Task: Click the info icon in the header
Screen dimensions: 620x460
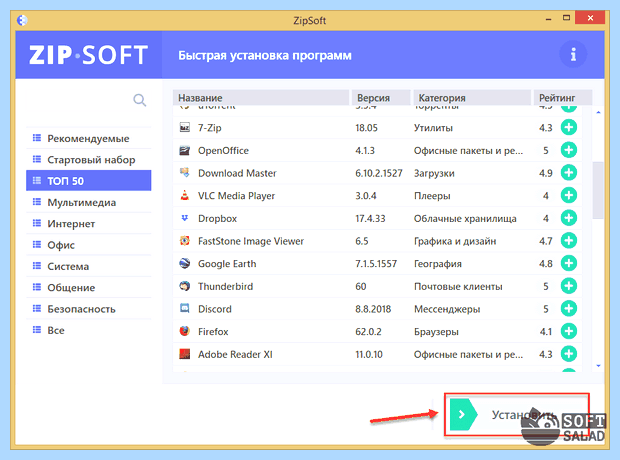Action: click(573, 54)
